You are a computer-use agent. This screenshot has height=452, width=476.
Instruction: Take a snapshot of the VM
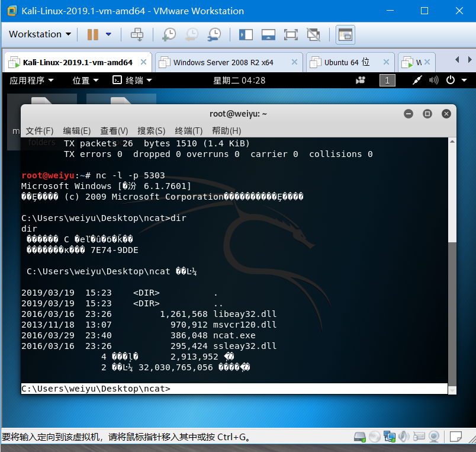pos(169,34)
